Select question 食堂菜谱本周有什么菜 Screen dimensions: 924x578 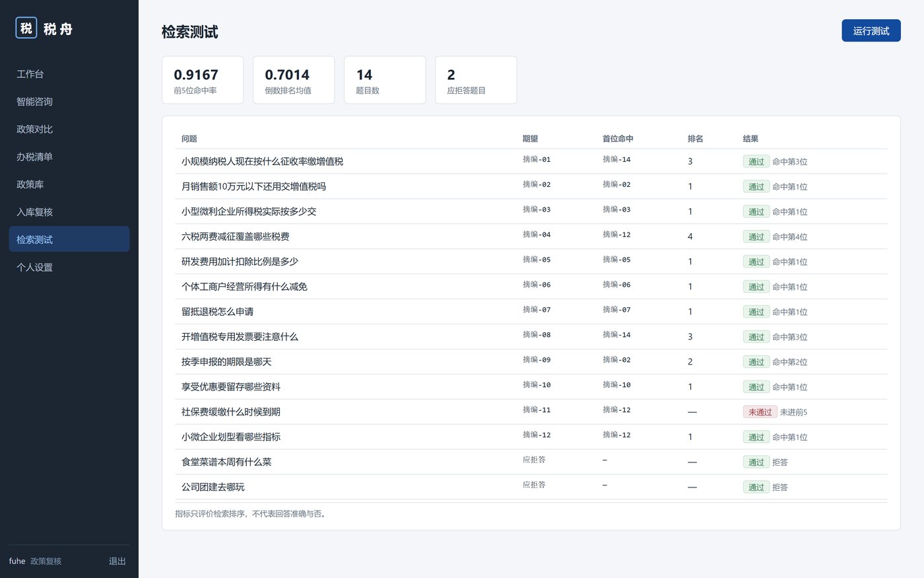(226, 462)
